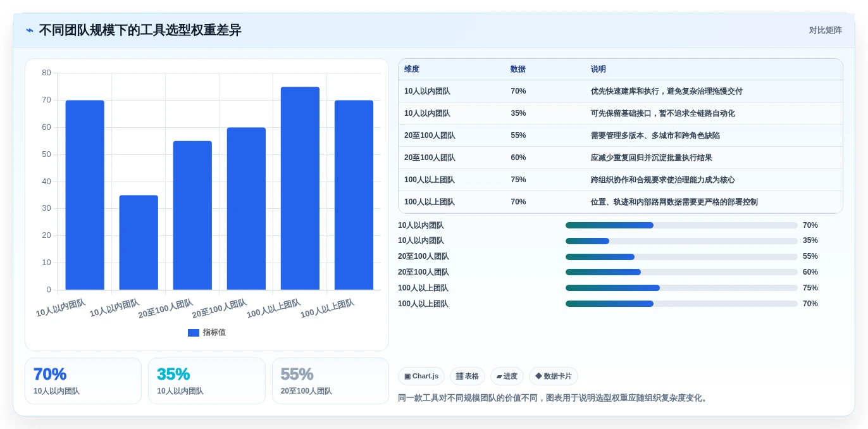Click the cell 位置、轨迹和内部路网数据需要更严格的部署控制

tap(674, 202)
